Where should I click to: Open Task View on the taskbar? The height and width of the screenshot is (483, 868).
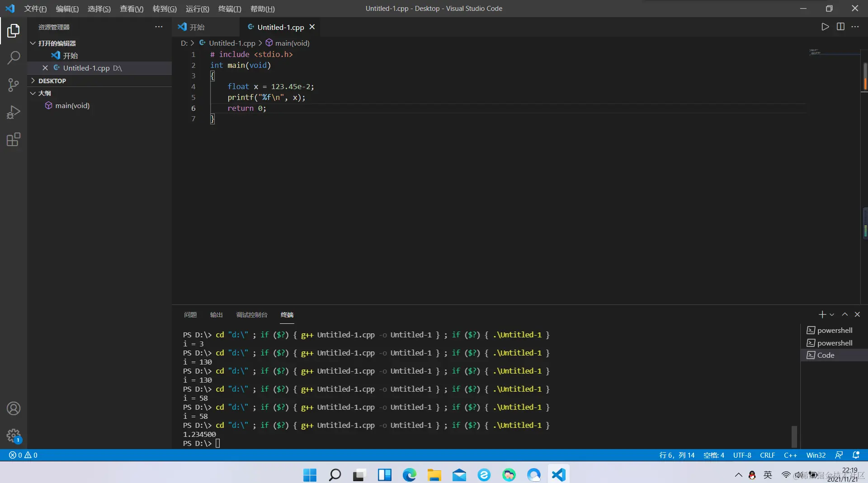click(x=359, y=475)
